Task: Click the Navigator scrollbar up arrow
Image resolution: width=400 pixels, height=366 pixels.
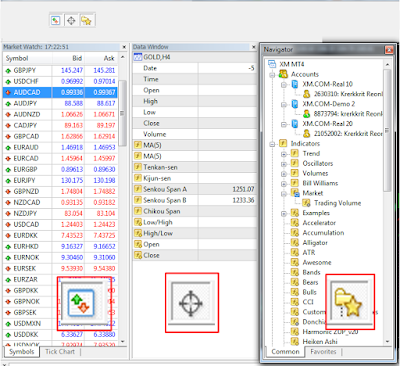Action: pos(387,64)
